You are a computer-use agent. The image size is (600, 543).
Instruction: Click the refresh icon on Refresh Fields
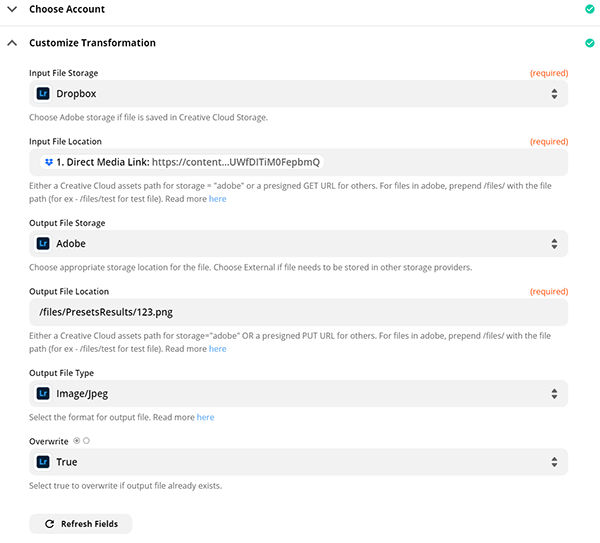pos(49,524)
